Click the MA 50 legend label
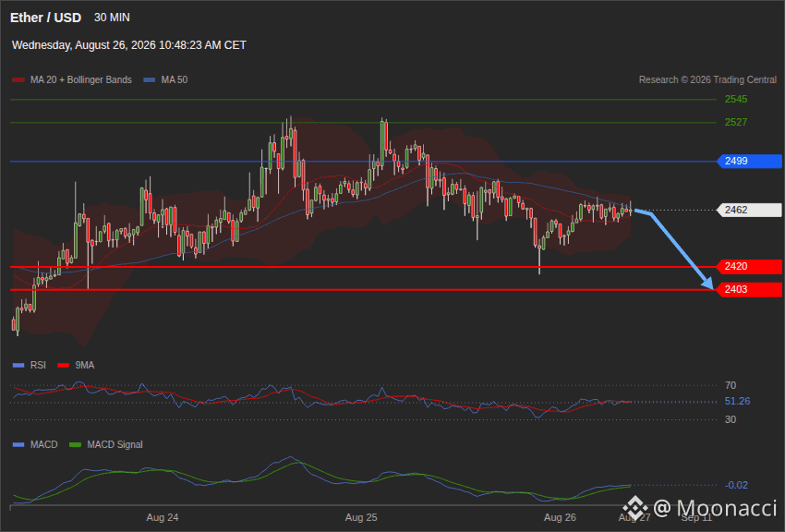Image resolution: width=785 pixels, height=532 pixels. pos(175,79)
